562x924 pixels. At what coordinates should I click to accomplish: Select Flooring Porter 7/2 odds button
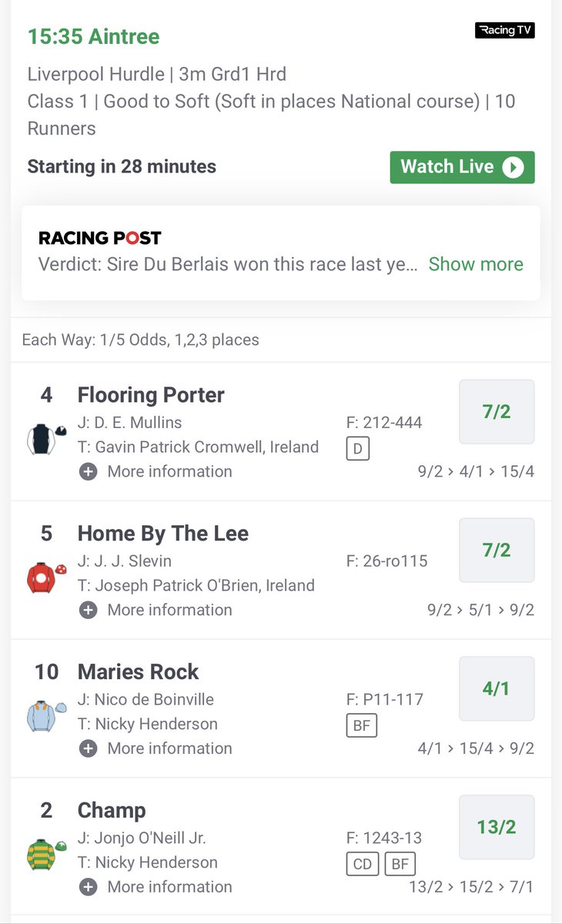pos(497,412)
